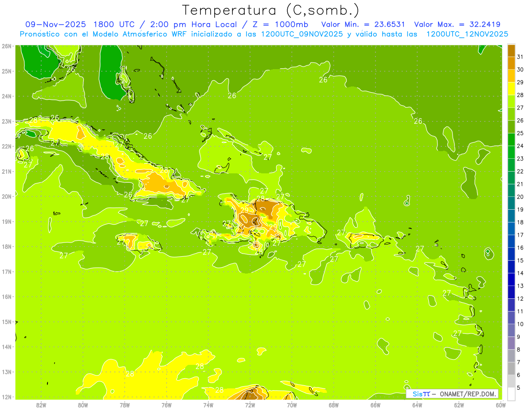Click the '68W' longitude axis label
532x411 pixels.
(x=334, y=405)
